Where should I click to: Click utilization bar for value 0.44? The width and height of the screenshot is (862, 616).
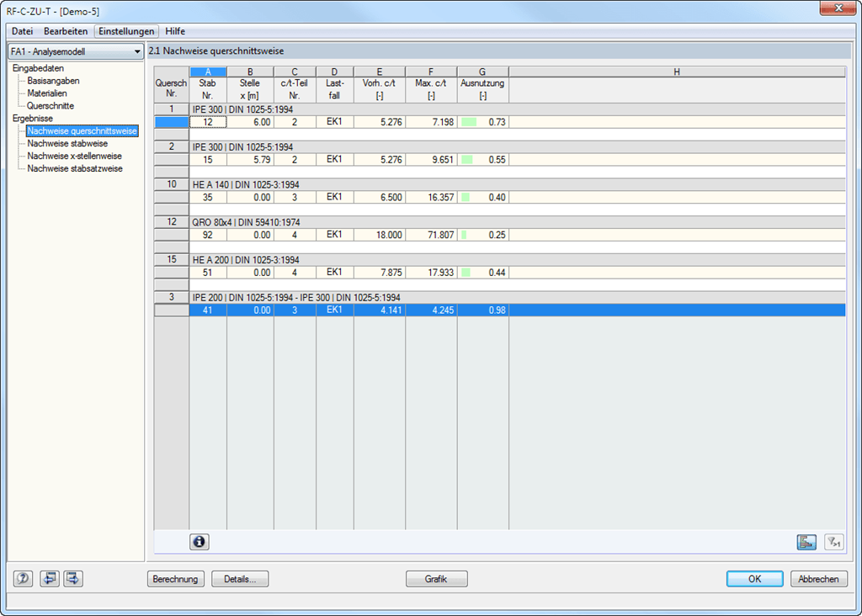[466, 273]
